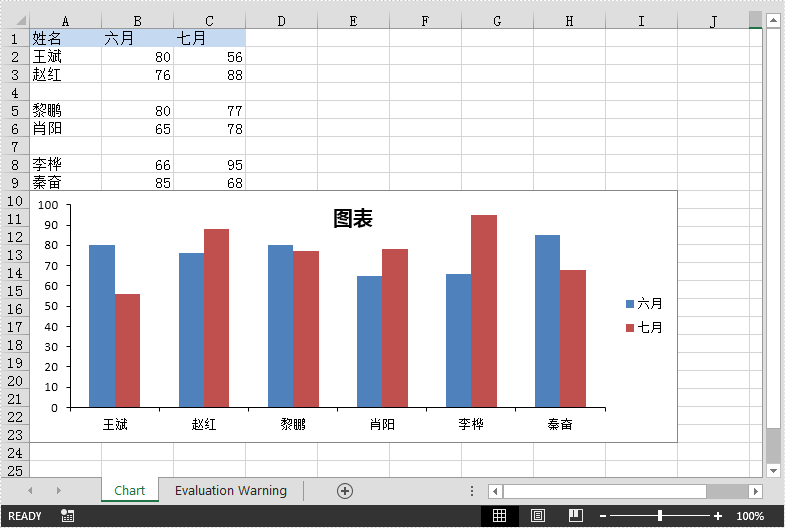785x528 pixels.
Task: Click 王斌's blue 六月 bar in chart
Action: 102,326
